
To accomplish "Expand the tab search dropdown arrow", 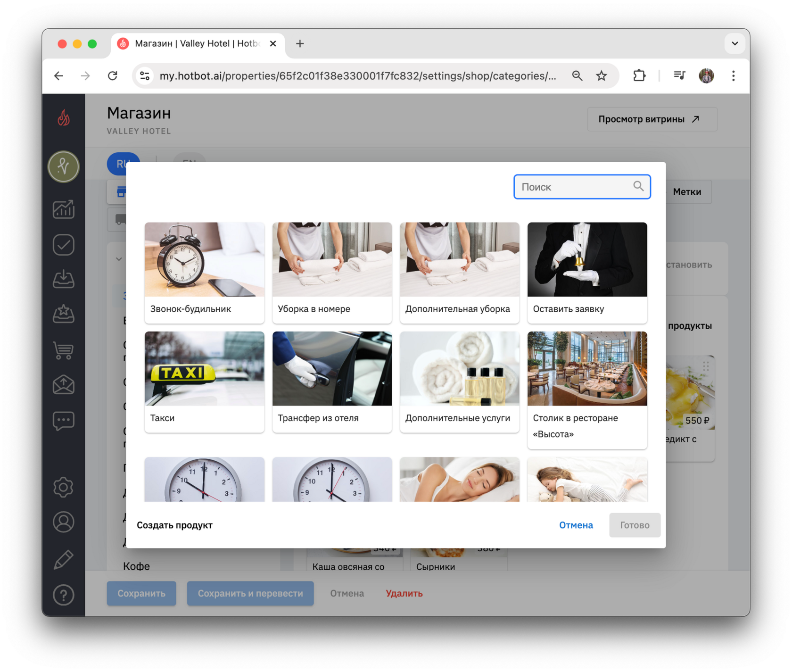I will point(734,44).
